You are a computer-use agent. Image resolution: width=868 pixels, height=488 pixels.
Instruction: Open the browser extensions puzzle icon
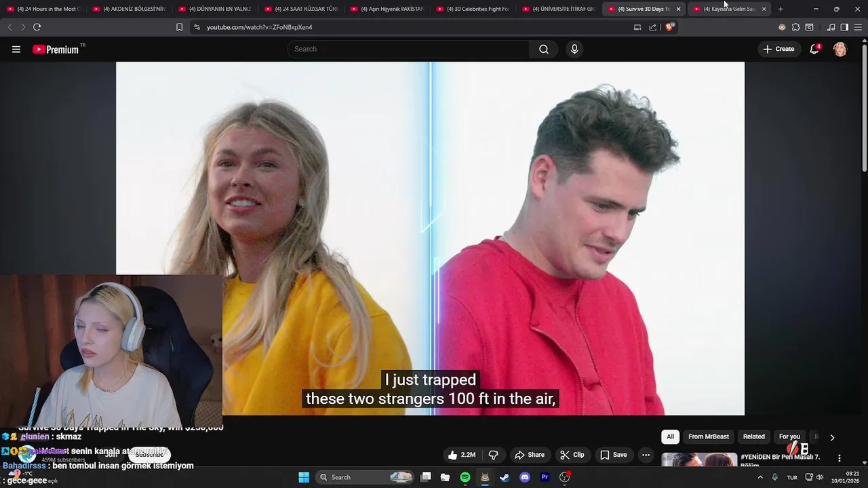pyautogui.click(x=795, y=27)
